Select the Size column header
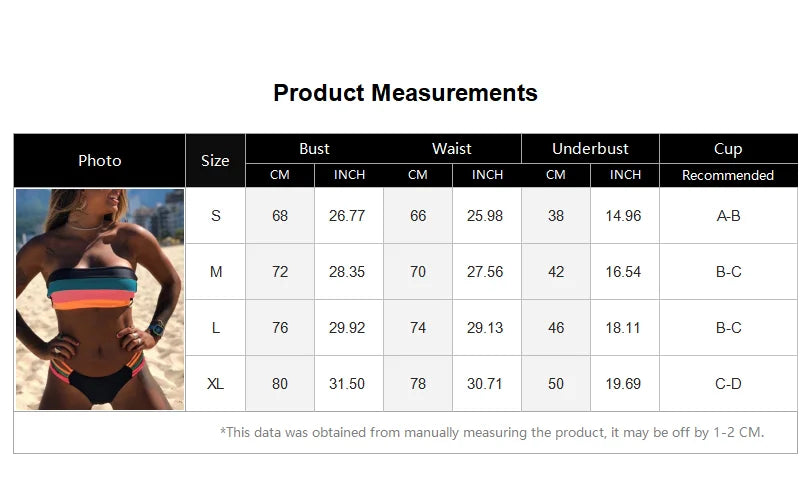The height and width of the screenshot is (482, 810). click(x=215, y=160)
